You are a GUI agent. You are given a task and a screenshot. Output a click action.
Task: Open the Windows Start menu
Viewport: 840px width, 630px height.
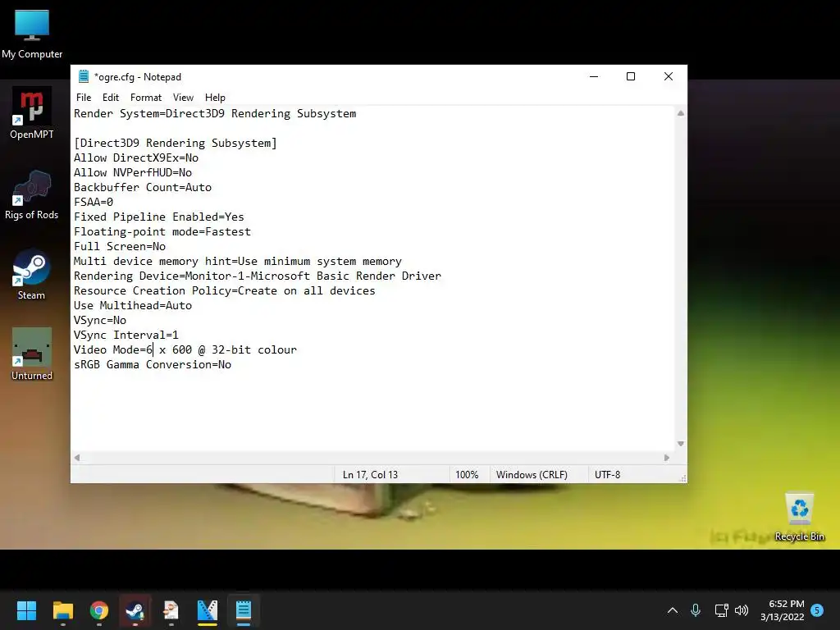coord(26,610)
